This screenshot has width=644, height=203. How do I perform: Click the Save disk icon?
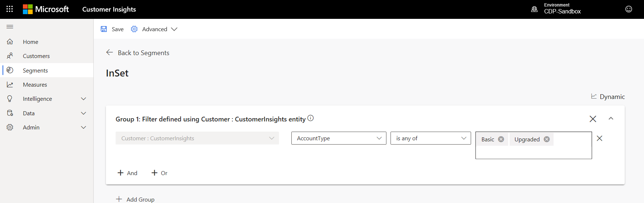click(104, 29)
